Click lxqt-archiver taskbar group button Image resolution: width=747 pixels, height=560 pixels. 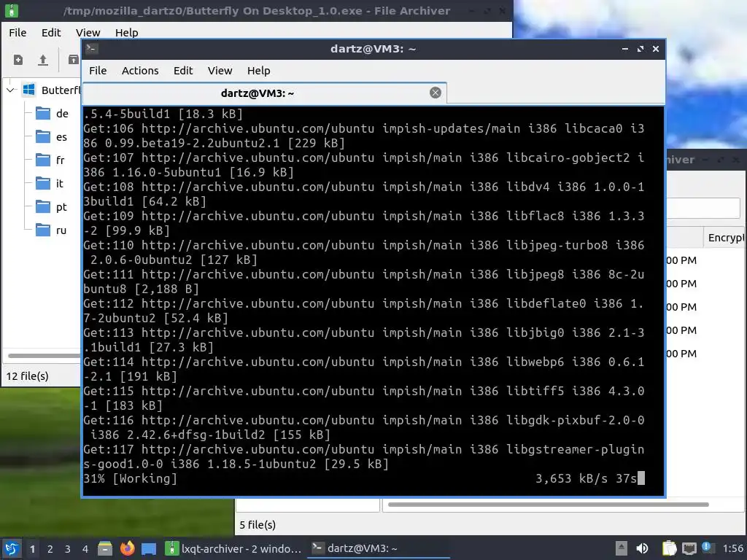coord(233,548)
